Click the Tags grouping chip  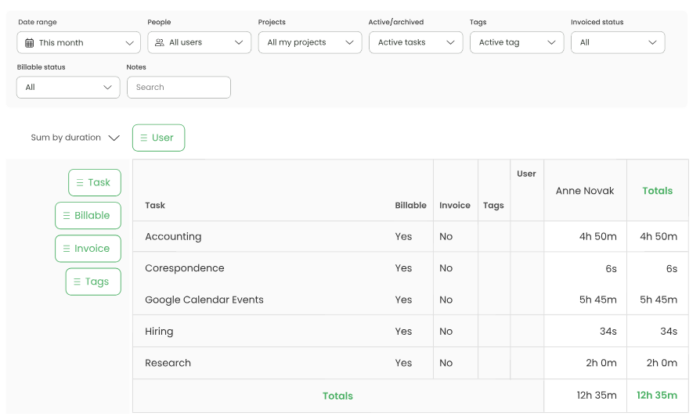93,282
